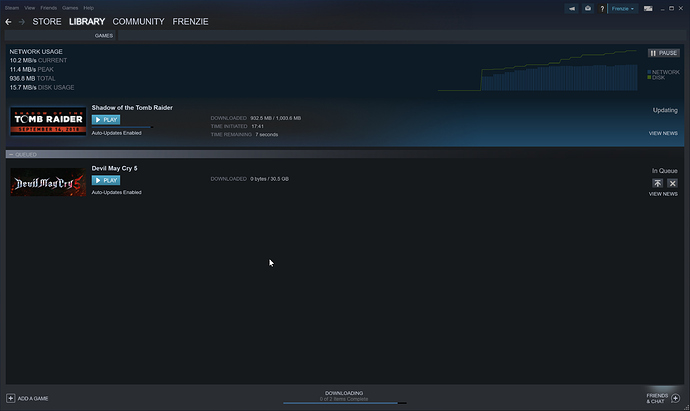Switch to Big Picture mode icon

pyautogui.click(x=648, y=8)
